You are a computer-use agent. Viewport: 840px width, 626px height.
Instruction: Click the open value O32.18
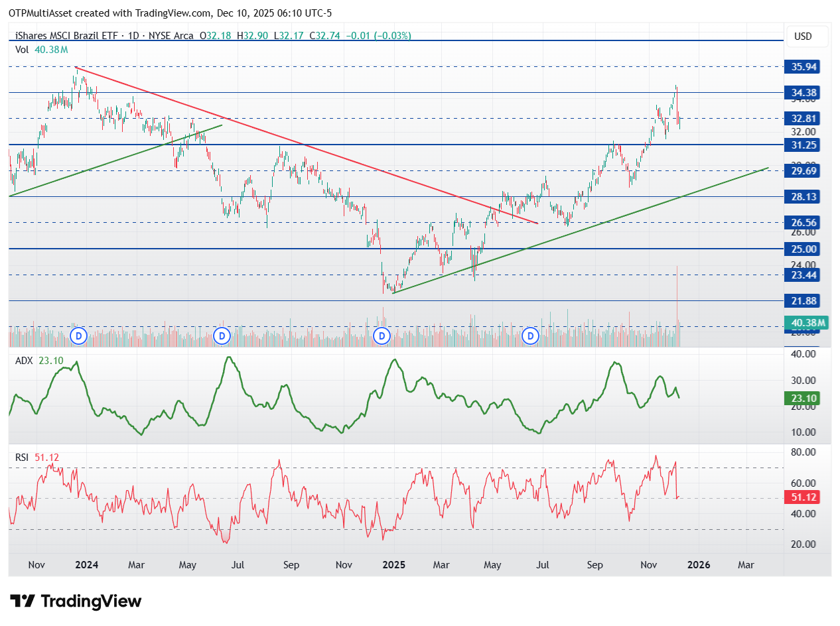tap(216, 36)
